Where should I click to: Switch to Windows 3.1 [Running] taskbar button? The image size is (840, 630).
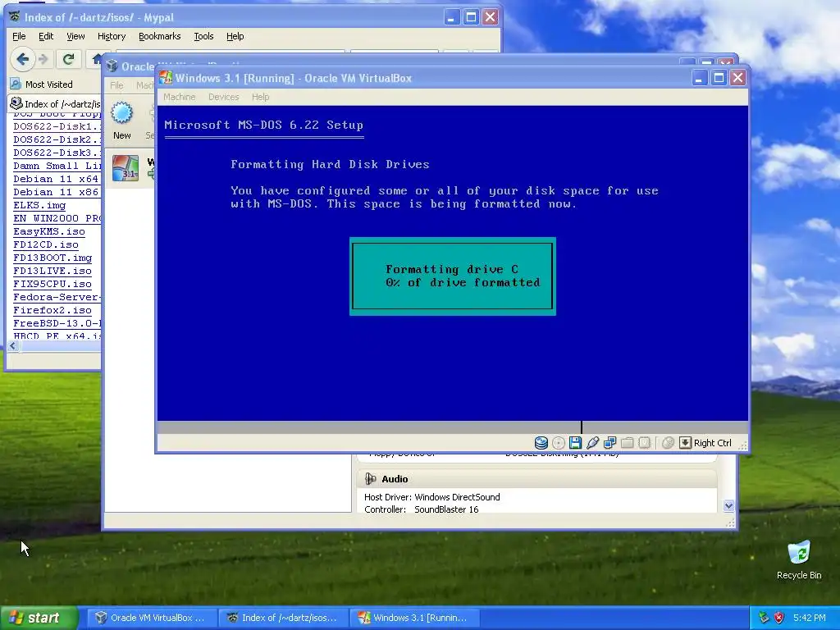(x=414, y=618)
